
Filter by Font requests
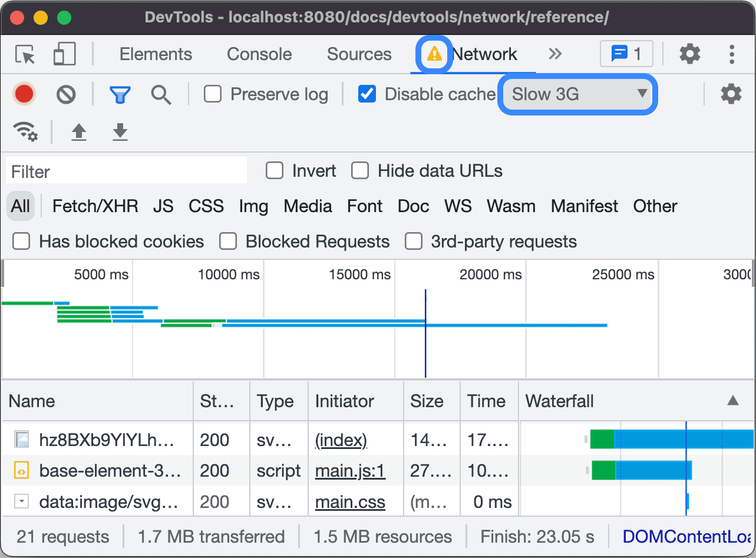(x=365, y=206)
